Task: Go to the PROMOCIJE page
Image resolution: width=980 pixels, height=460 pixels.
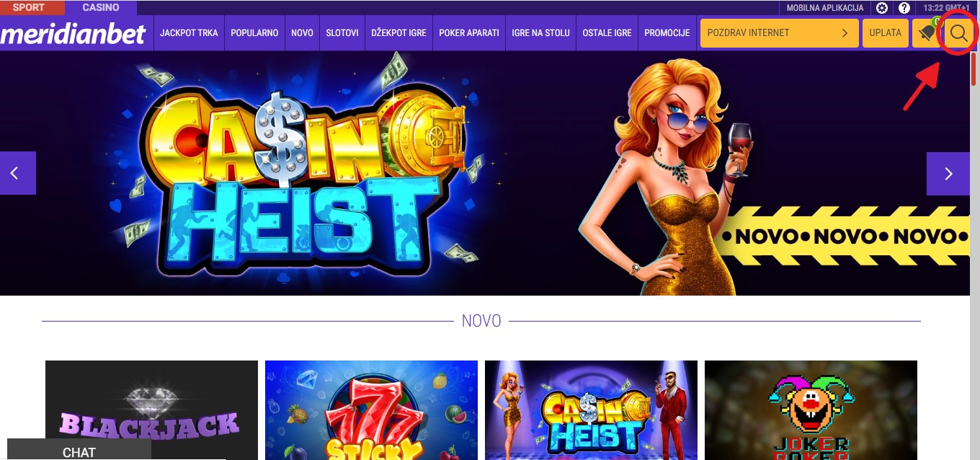Action: pyautogui.click(x=667, y=33)
